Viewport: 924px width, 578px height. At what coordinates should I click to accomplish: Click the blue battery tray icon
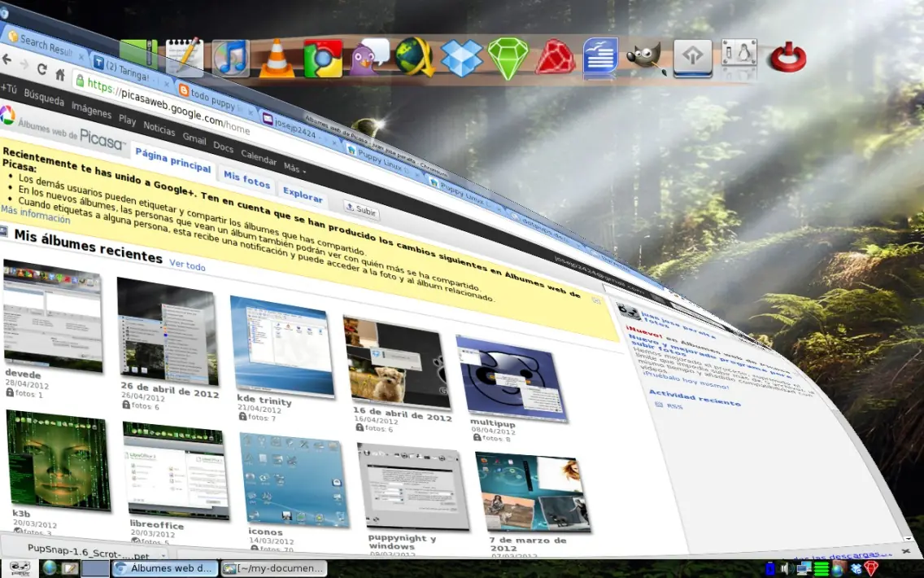pos(769,569)
